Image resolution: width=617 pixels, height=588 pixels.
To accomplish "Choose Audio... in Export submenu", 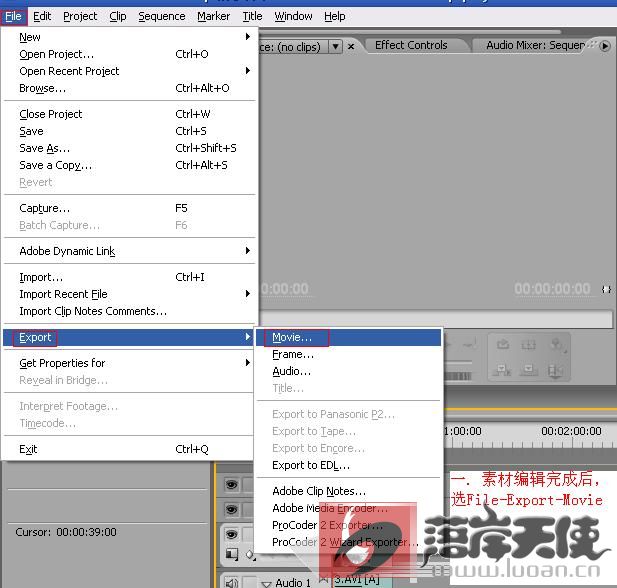I will point(348,372).
